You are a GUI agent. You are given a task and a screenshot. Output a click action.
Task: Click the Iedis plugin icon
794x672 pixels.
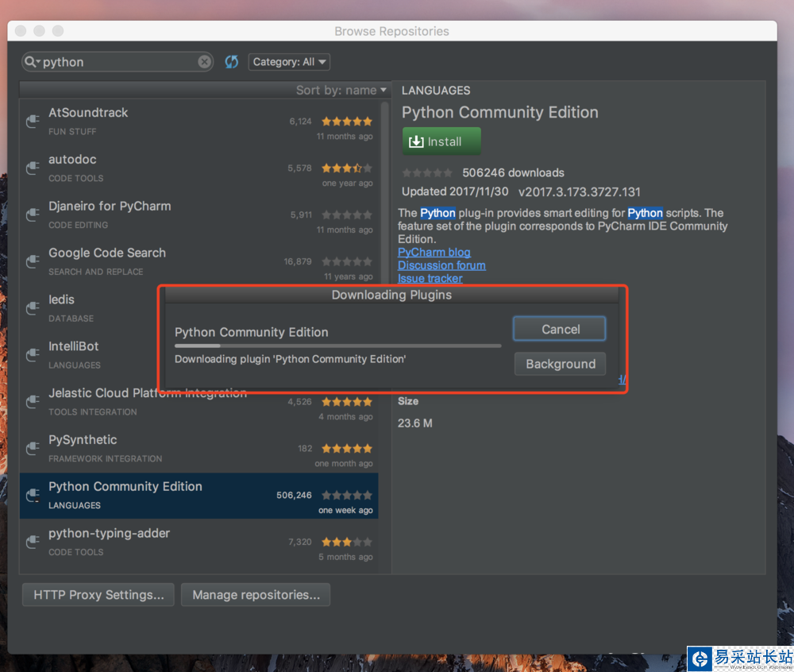33,308
